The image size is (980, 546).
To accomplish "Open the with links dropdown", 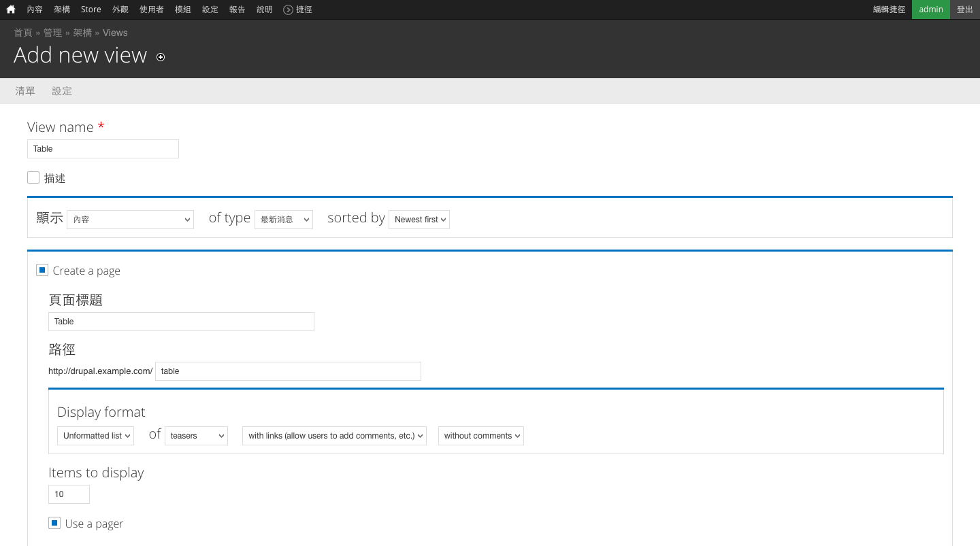I will click(x=334, y=436).
